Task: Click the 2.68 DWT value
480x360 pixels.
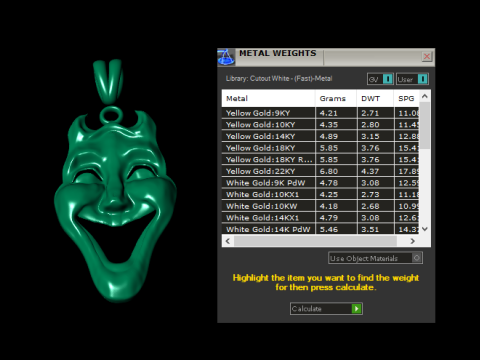Action: pos(370,206)
